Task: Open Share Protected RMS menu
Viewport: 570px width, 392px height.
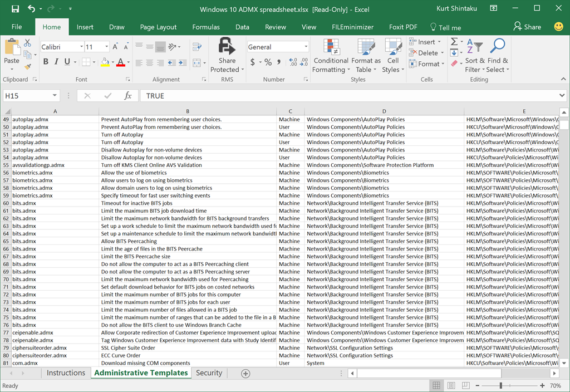Action: (x=227, y=55)
